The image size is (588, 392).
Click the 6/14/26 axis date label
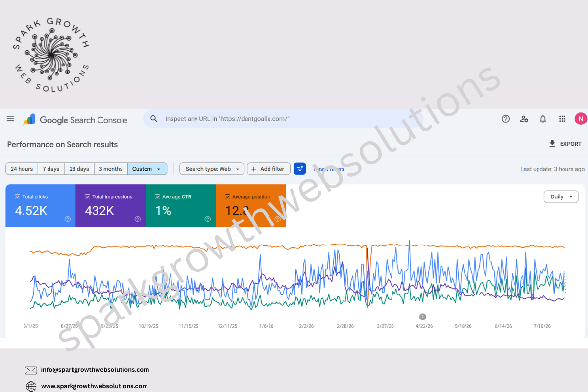tap(503, 326)
